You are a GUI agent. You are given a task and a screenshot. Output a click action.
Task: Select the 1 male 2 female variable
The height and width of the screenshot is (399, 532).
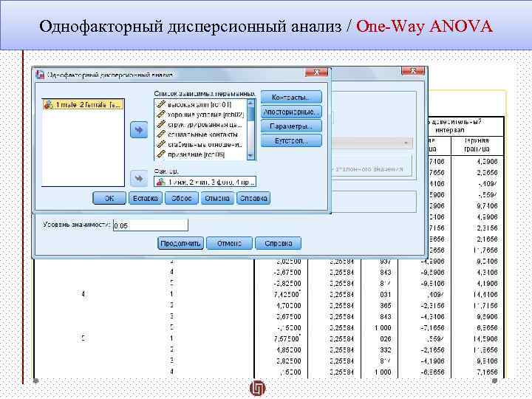pyautogui.click(x=83, y=104)
